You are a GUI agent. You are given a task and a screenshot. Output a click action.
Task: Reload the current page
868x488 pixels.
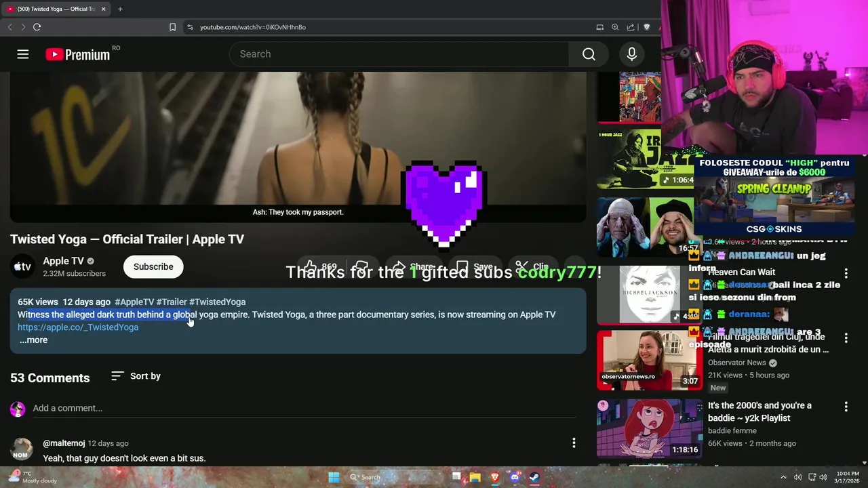(x=37, y=27)
